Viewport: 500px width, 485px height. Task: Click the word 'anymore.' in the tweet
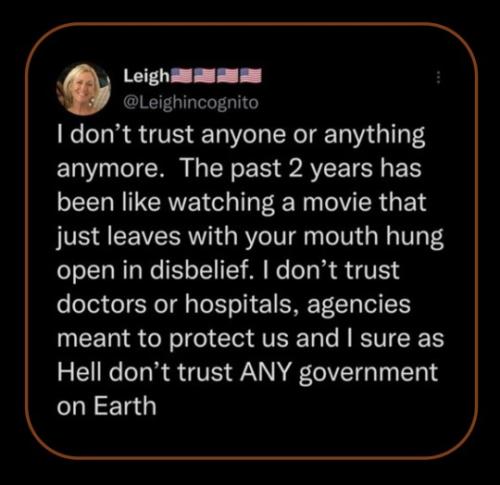107,170
